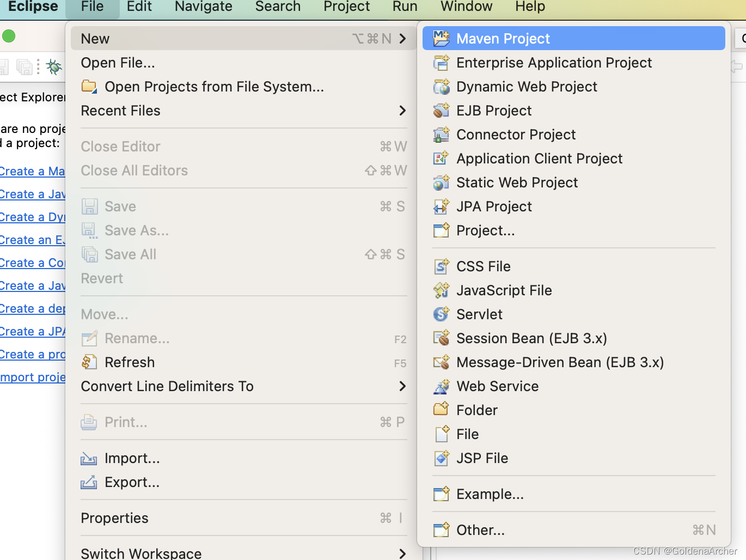Screen dimensions: 746x560
Task: Open the Run menu
Action: 405,7
